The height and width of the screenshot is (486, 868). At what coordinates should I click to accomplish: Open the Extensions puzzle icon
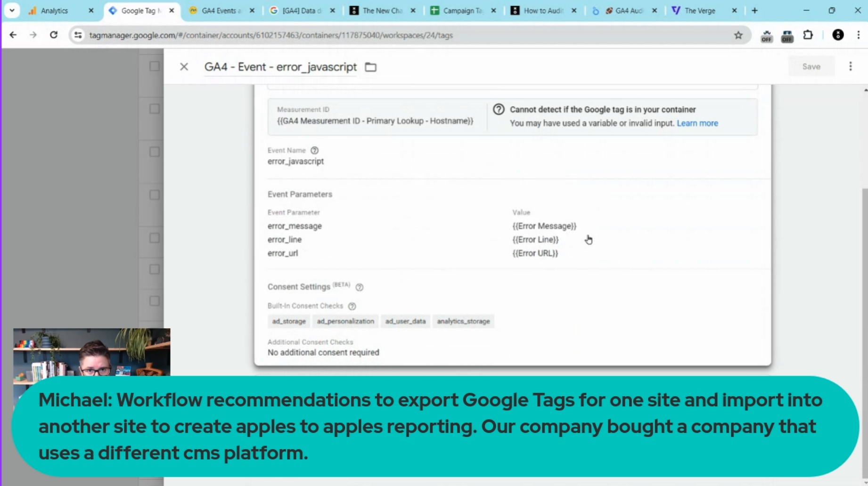click(x=808, y=35)
